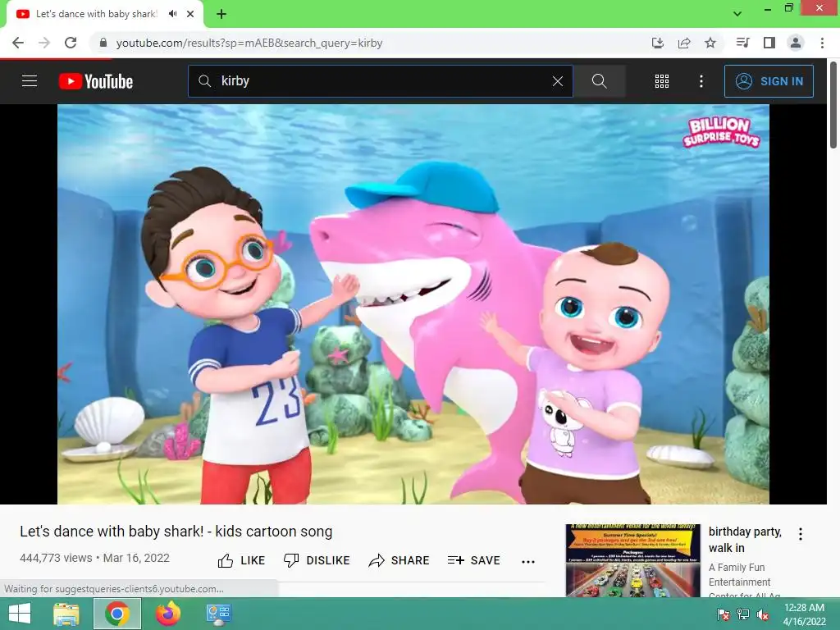Open the flag notification tray icon
The height and width of the screenshot is (630, 840).
[x=724, y=614]
